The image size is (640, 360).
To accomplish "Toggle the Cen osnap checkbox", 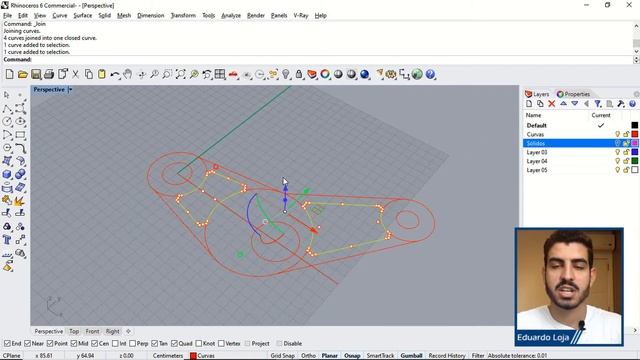I will pos(95,344).
